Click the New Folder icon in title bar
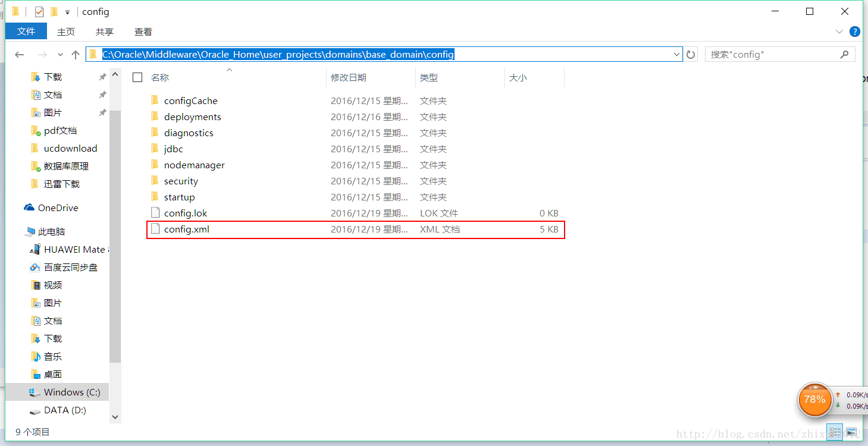 [54, 12]
